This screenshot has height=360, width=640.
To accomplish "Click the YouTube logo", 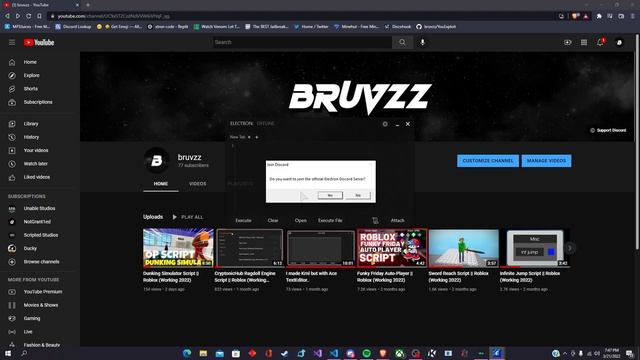I will [39, 42].
